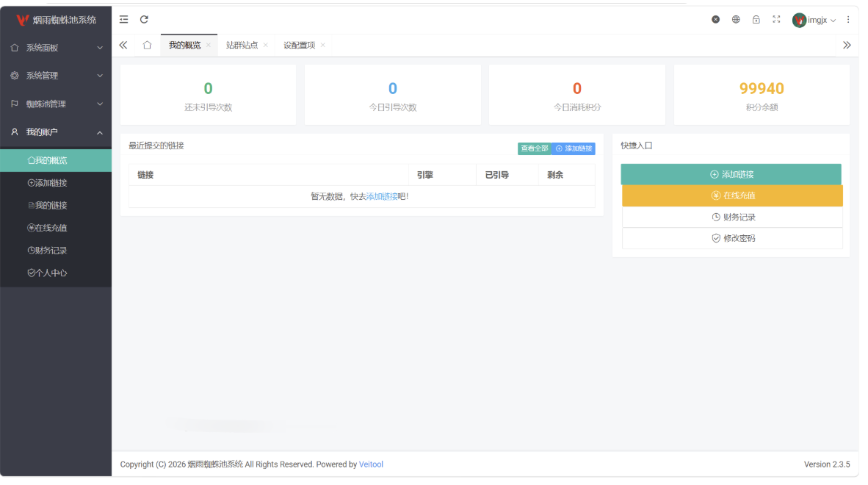
Task: Close the 站群站点 tab
Action: [x=266, y=46]
